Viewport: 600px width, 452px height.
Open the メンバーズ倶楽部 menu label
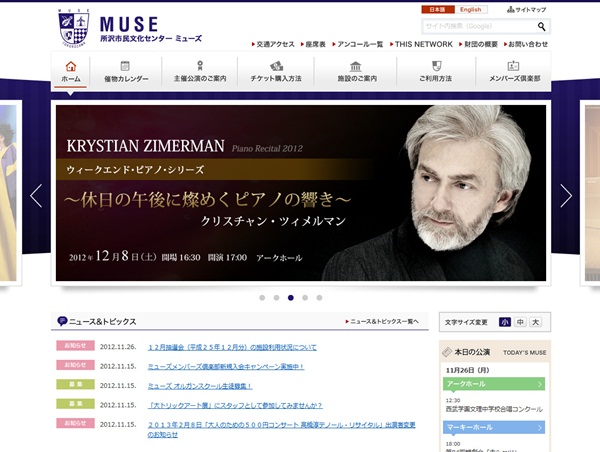515,78
